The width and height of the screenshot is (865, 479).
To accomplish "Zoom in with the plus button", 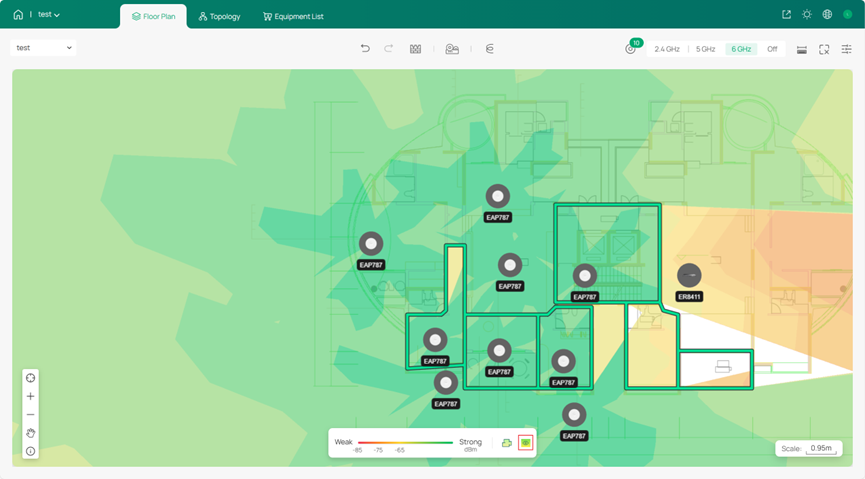I will 30,396.
